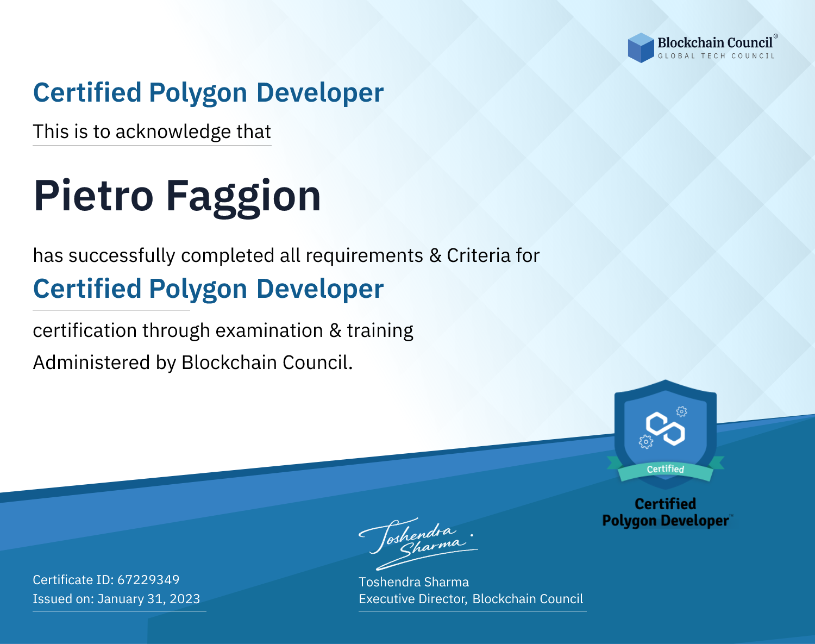
Task: Click the 'Blockchain Council' logo wordmark
Action: pyautogui.click(x=715, y=42)
